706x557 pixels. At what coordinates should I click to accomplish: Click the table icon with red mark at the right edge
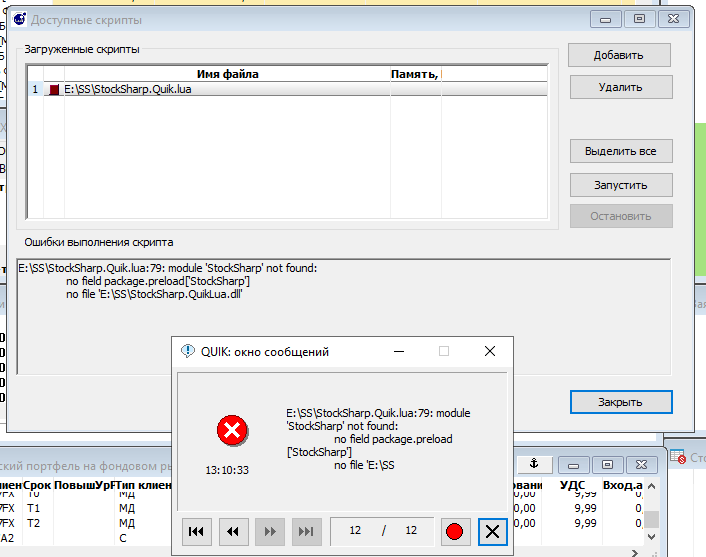click(678, 457)
